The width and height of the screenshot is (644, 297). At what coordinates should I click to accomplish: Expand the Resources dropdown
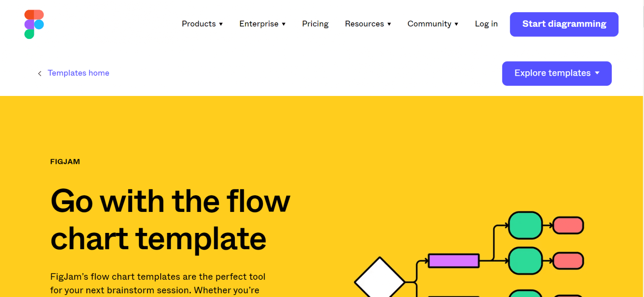click(x=368, y=24)
